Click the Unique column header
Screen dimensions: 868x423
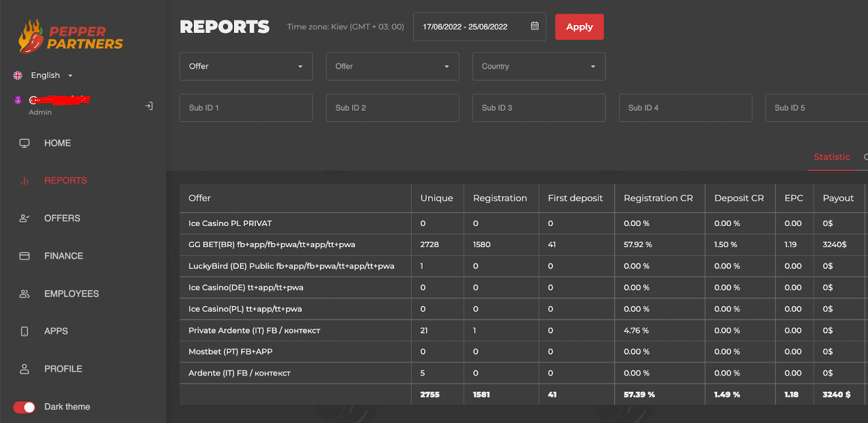click(437, 198)
